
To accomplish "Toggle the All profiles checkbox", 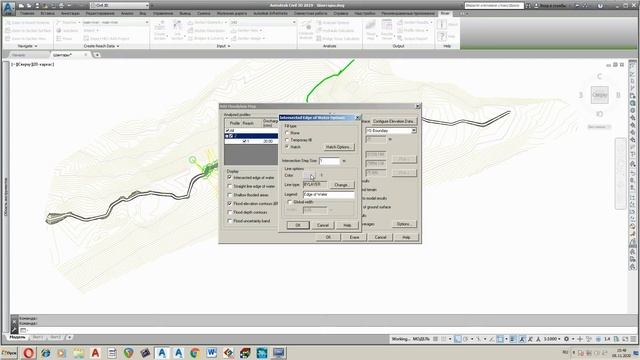I will (227, 131).
